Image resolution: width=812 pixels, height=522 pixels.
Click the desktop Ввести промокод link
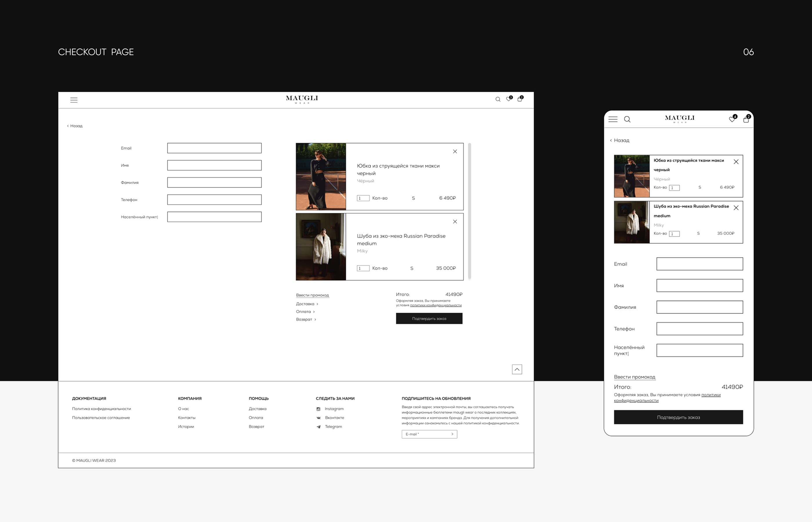pos(312,295)
